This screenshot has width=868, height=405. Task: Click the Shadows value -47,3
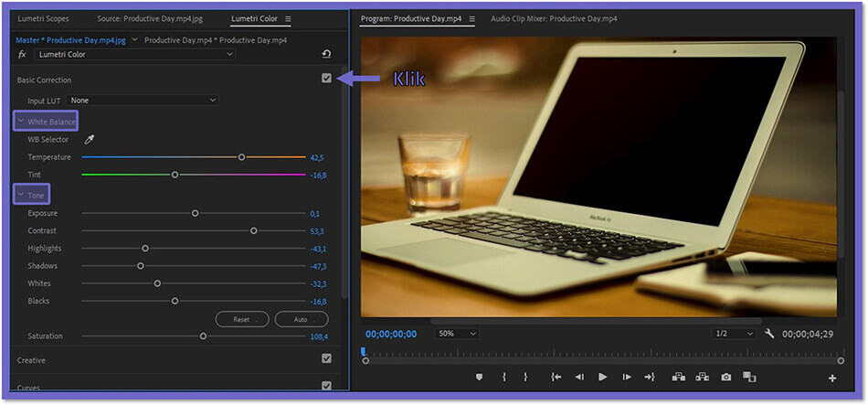(318, 266)
